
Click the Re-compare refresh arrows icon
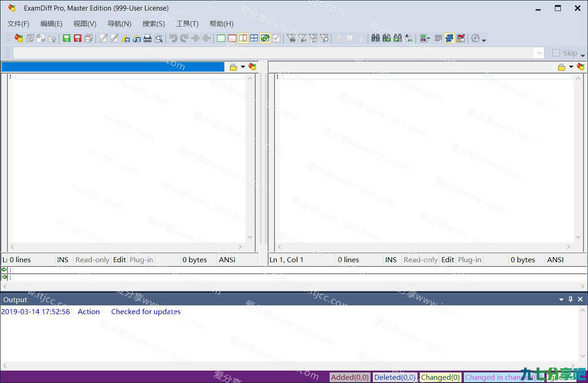pyautogui.click(x=30, y=38)
